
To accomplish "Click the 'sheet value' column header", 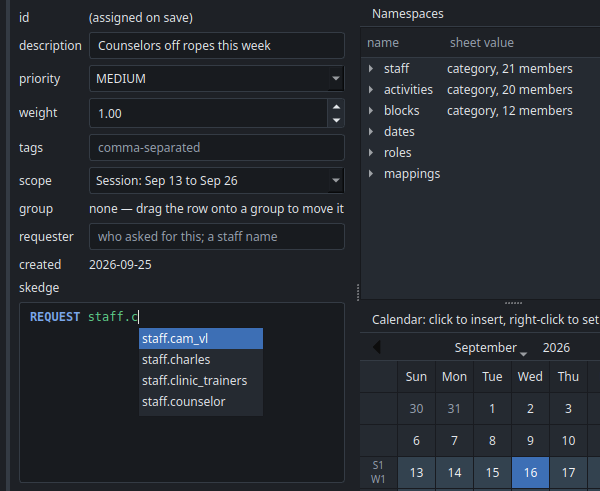I will (482, 43).
